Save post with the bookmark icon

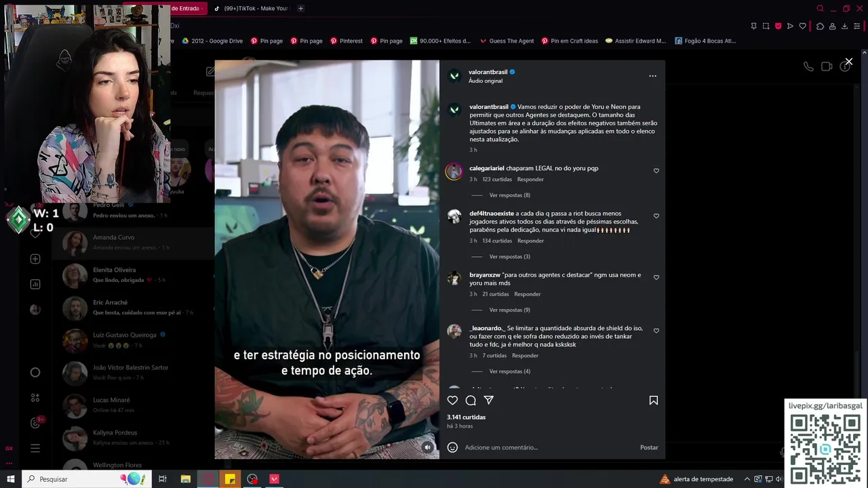tap(654, 401)
